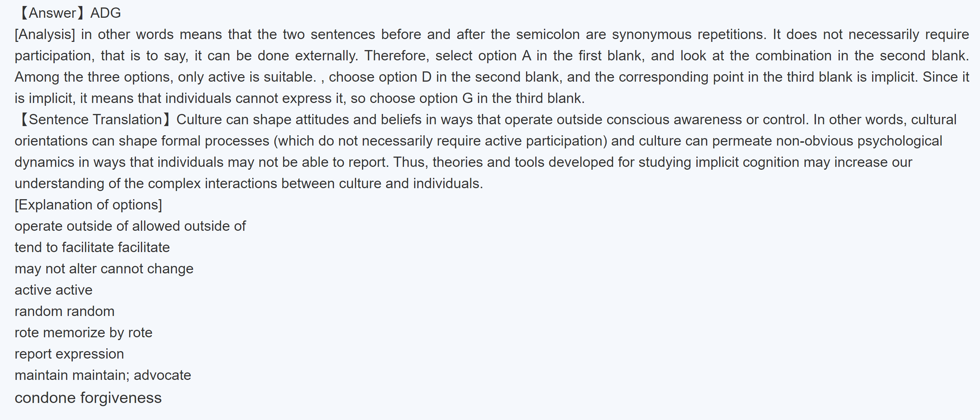This screenshot has width=980, height=420.
Task: Click the line 'maintain maintain; advocate'
Action: [103, 376]
